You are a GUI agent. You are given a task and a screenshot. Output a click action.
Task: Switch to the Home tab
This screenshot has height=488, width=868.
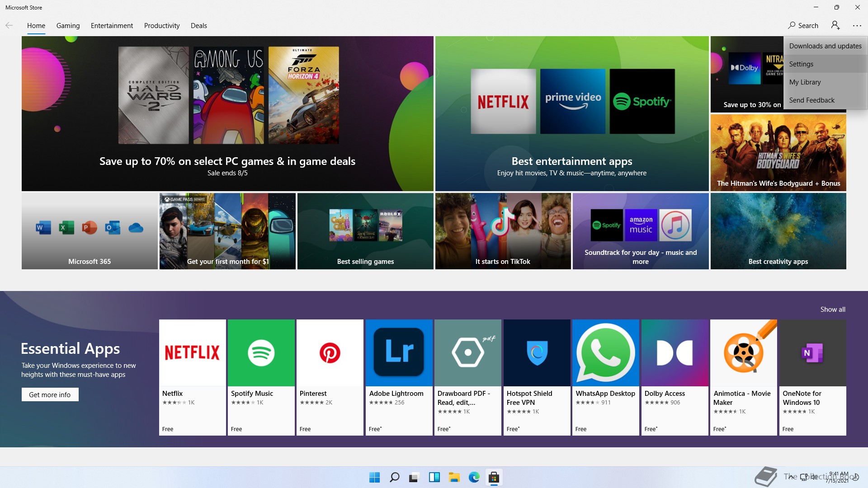pyautogui.click(x=36, y=26)
